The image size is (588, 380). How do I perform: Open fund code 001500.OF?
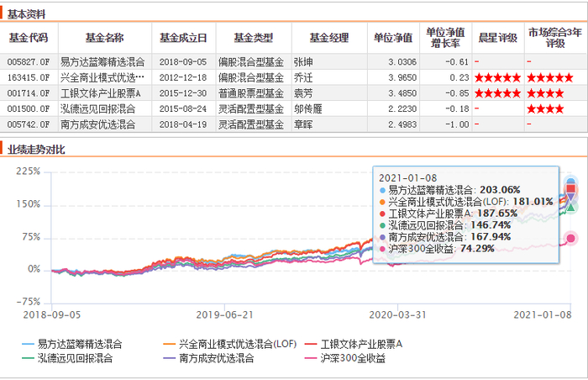[x=29, y=109]
